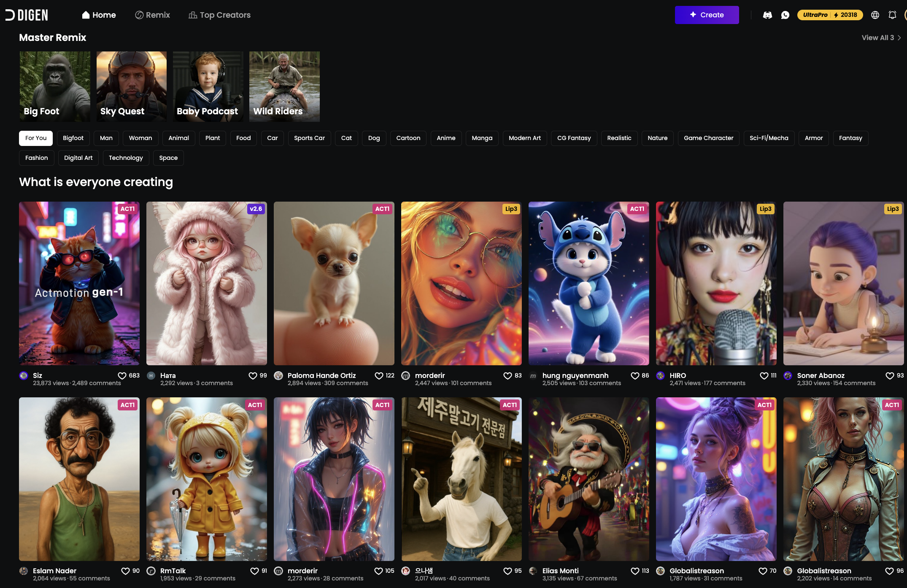Image resolution: width=907 pixels, height=588 pixels.
Task: Open Baby Podcast remix thumbnail
Action: [x=208, y=86]
